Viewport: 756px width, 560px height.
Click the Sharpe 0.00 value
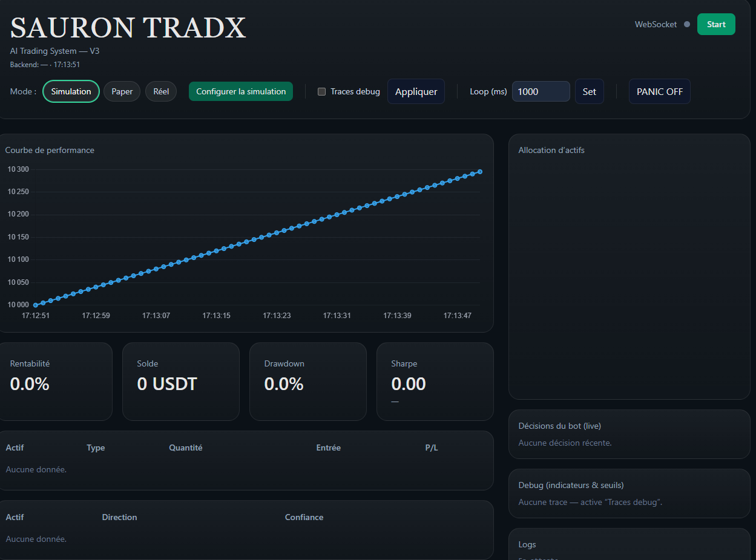(x=409, y=384)
